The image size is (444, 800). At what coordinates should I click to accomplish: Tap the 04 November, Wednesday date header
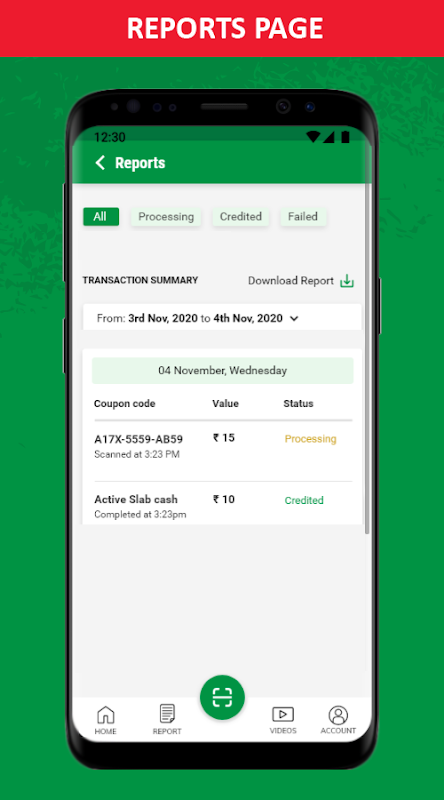223,370
